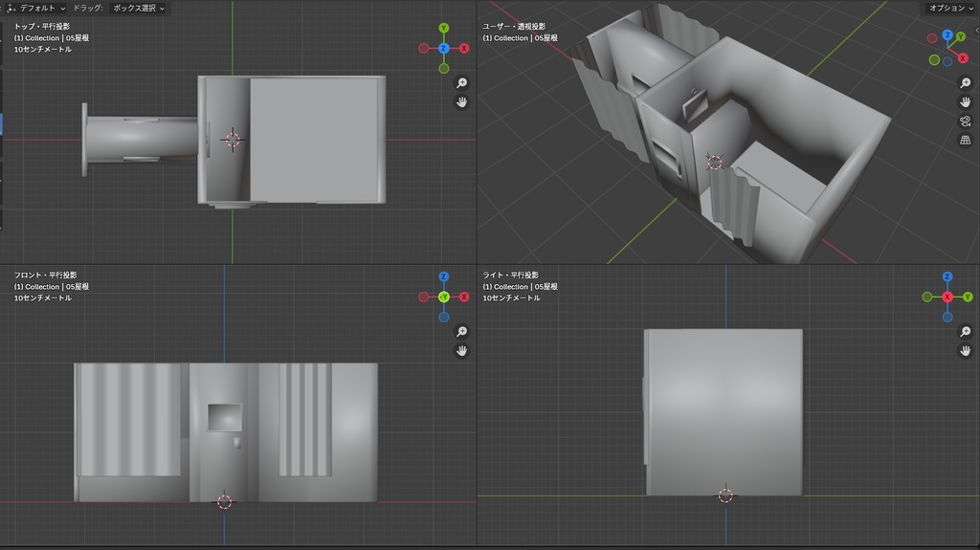The width and height of the screenshot is (980, 550).
Task: Click red X axis on top view gizmo
Action: (464, 48)
